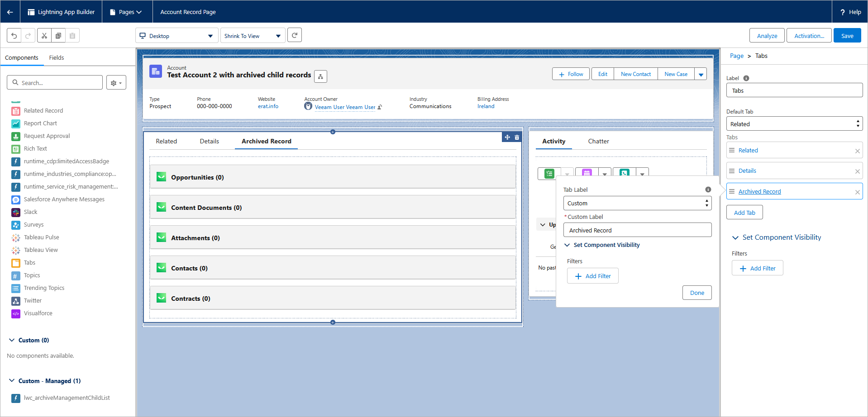
Task: Open the component list settings gear menu
Action: (116, 83)
